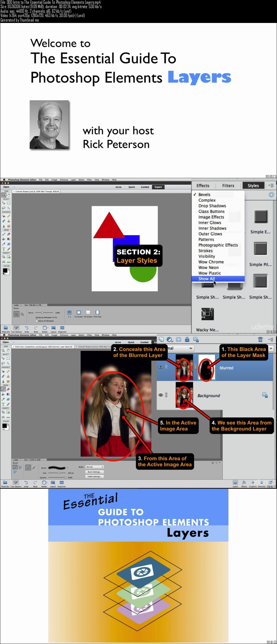The height and width of the screenshot is (644, 277).
Task: Click the lock-all-pixels padlock icon in Layers panel
Action: (x=187, y=339)
